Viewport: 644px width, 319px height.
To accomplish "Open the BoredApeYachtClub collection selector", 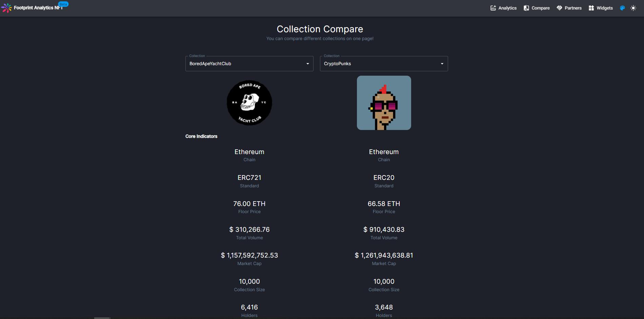I will click(249, 64).
